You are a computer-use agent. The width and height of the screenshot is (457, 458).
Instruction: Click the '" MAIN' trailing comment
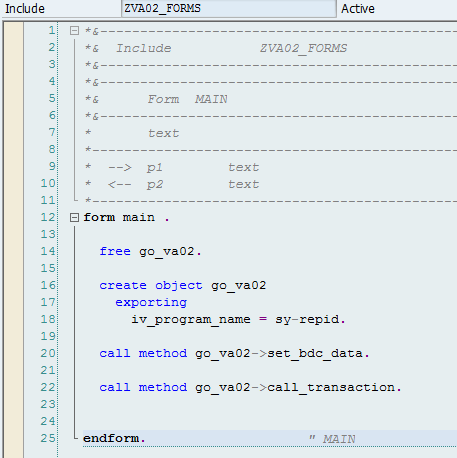332,439
